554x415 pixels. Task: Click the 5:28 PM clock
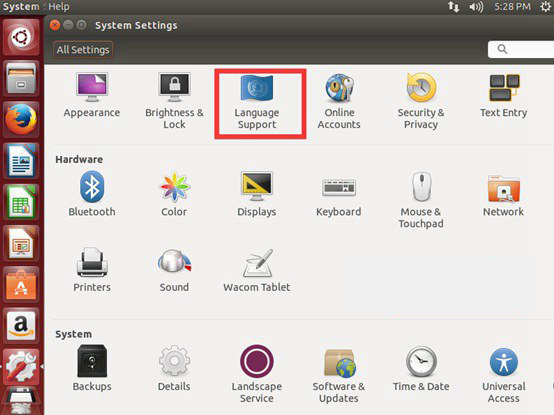pyautogui.click(x=512, y=6)
